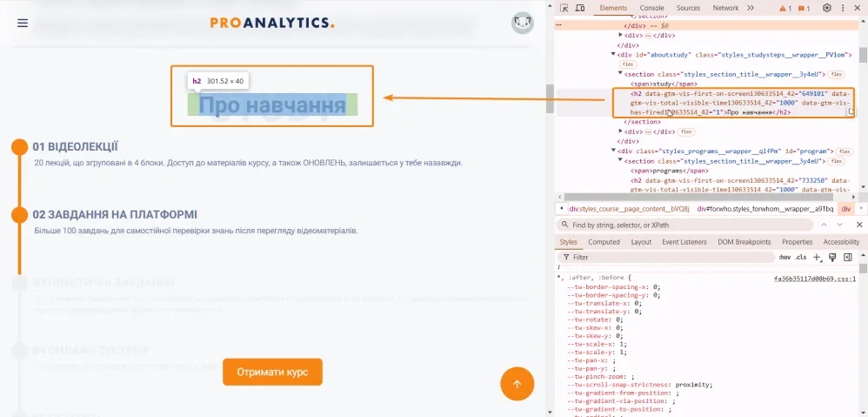Screen dimensions: 868x417
Task: Click the Отримати курс button
Action: click(x=272, y=372)
